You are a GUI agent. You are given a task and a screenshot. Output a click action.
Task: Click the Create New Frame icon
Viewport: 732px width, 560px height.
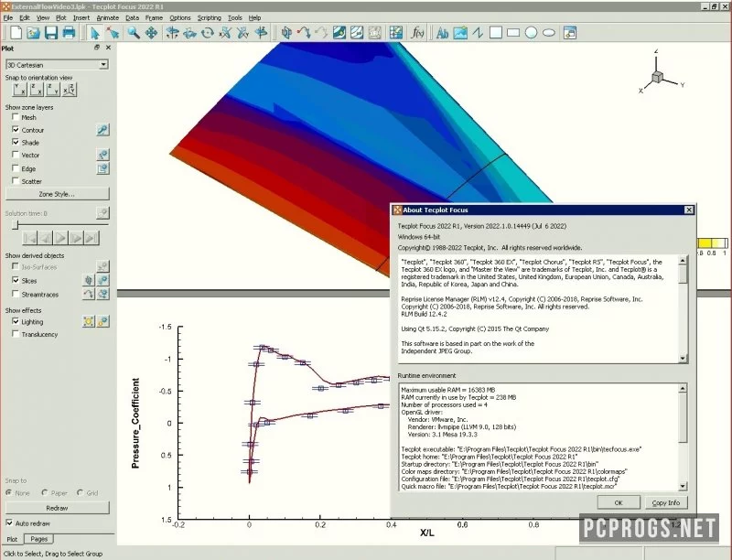(570, 33)
